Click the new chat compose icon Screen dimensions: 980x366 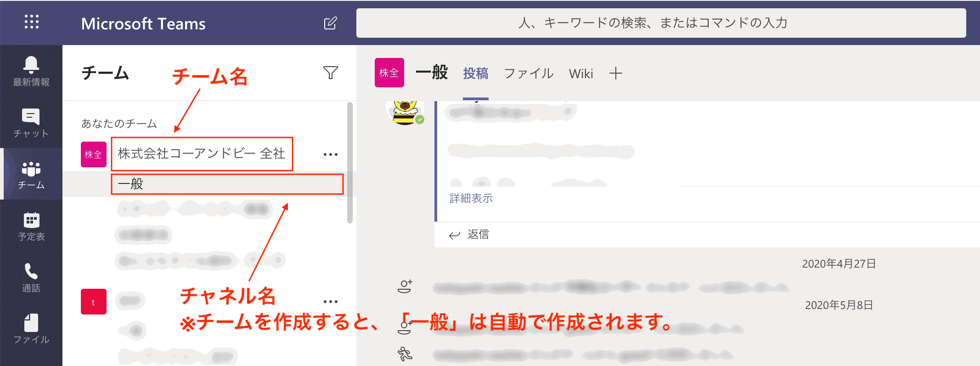point(330,23)
